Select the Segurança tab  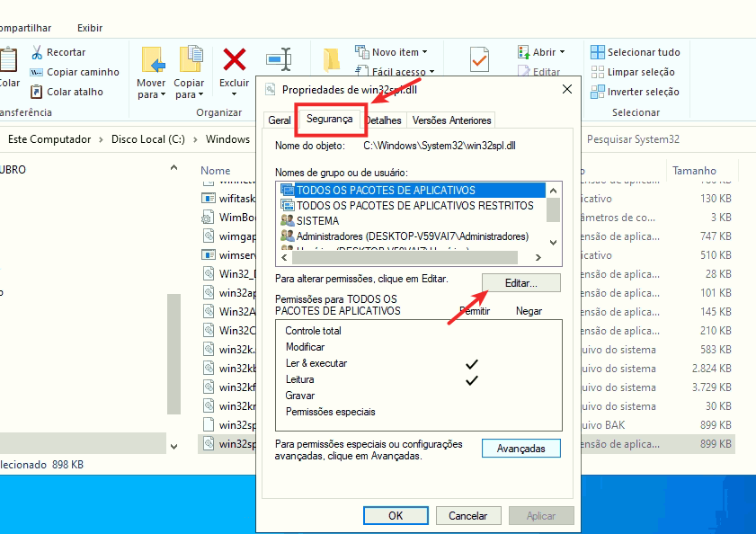coord(330,119)
